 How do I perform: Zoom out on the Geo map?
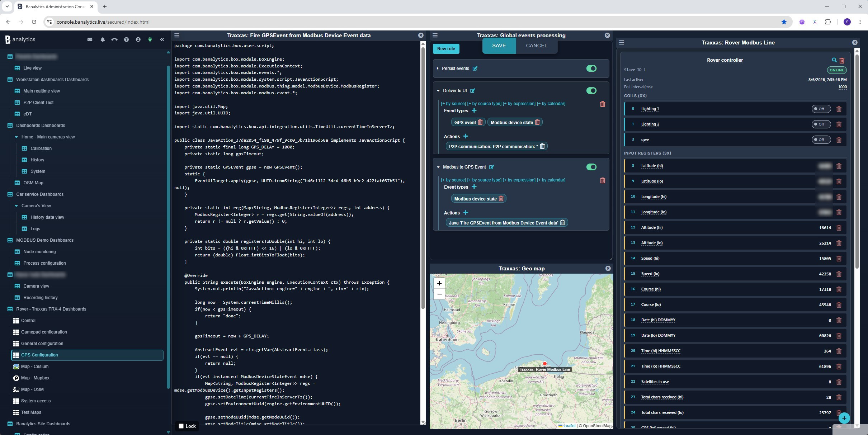tap(439, 294)
